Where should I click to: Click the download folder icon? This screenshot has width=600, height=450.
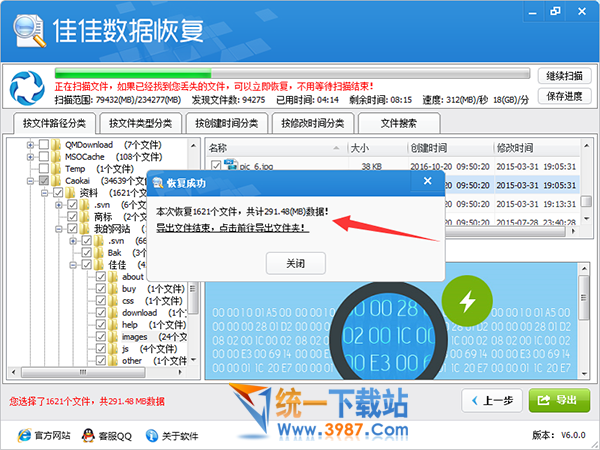coord(113,313)
